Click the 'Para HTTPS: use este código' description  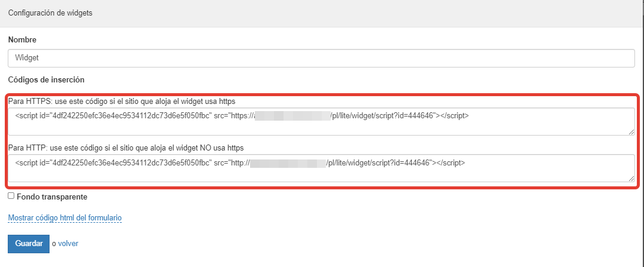(x=122, y=101)
